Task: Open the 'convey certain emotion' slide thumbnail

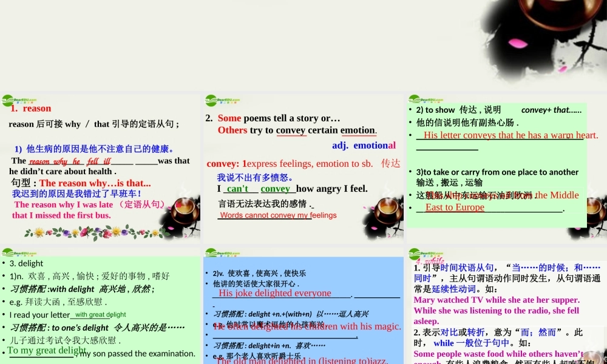Action: click(303, 168)
